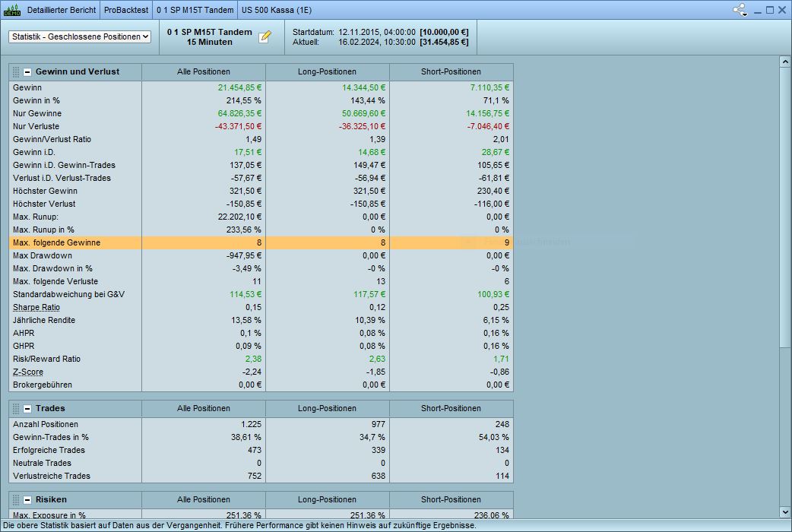This screenshot has width=792, height=532.
Task: Click the Sharpe Ratio link
Action: click(x=36, y=307)
